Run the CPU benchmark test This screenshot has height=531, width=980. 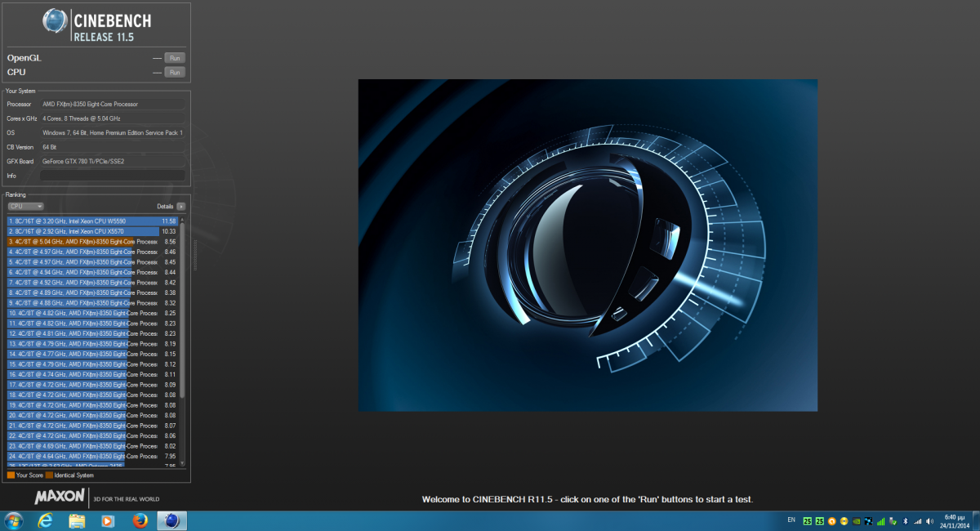[x=175, y=72]
